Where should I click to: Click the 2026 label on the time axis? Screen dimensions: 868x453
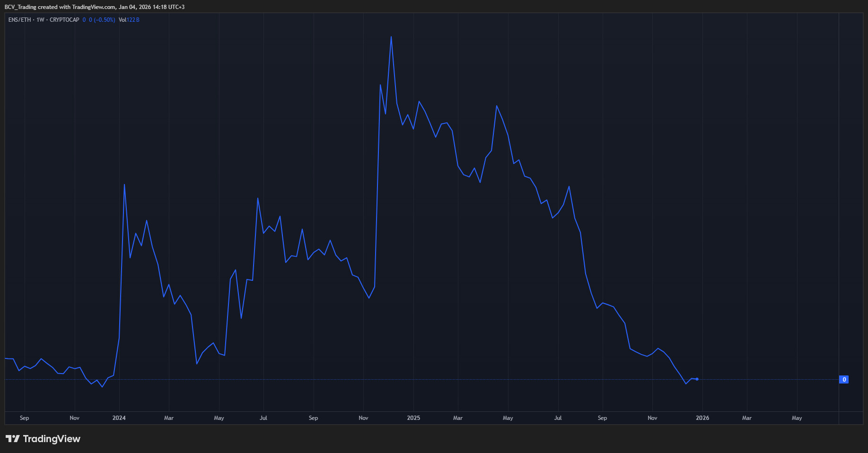tap(702, 418)
